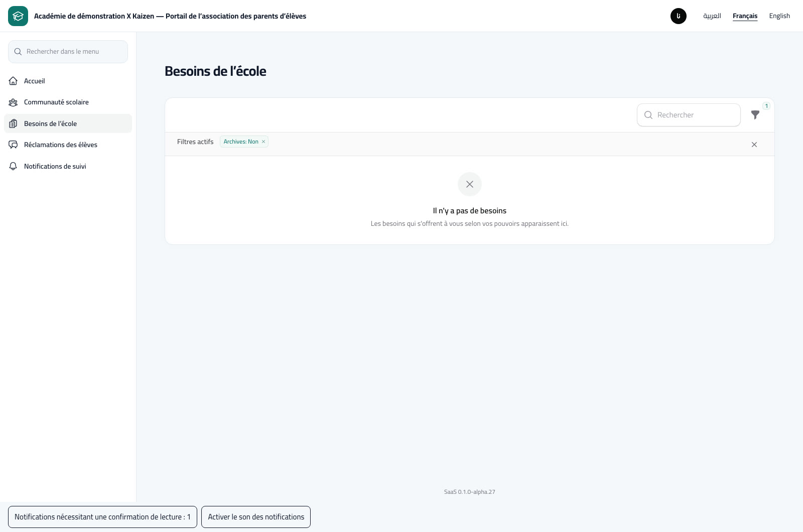Click the magnifier icon in the menu search

pyautogui.click(x=18, y=52)
